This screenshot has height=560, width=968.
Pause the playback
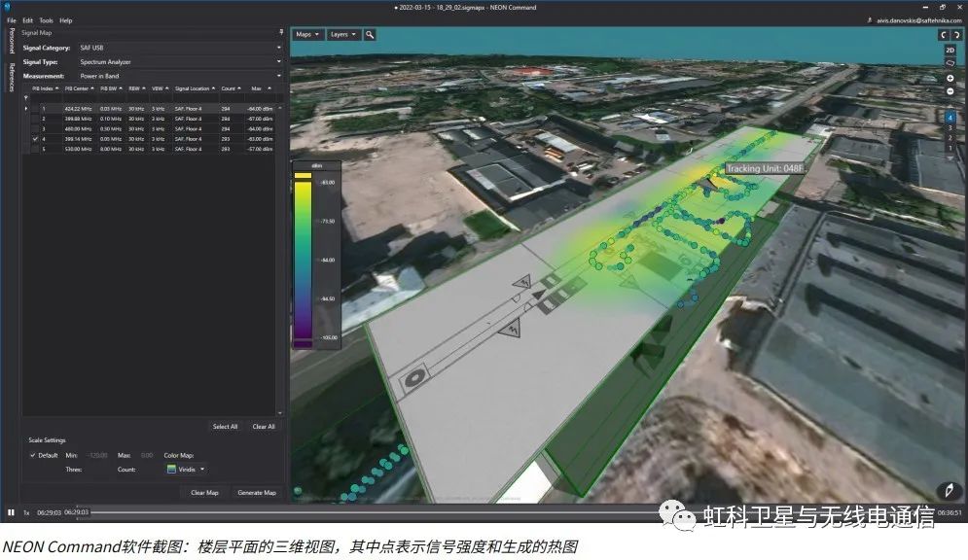(11, 512)
